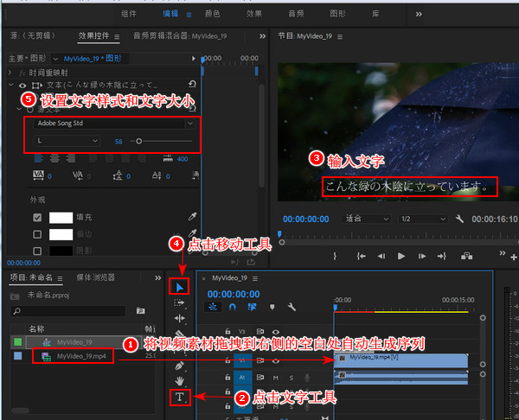Viewport: 519px width, 420px height.
Task: Reset the text effect parameters
Action: pos(192,84)
